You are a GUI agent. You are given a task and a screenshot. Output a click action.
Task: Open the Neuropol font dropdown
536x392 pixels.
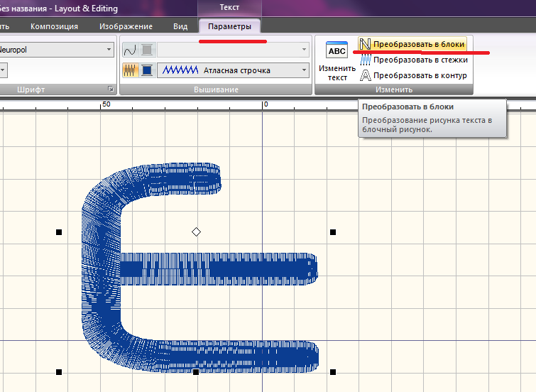tap(109, 50)
